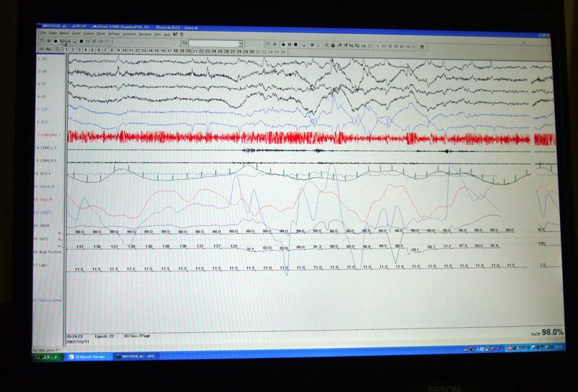Open the Event menu
Viewport: 578px width, 392px height.
(76, 33)
